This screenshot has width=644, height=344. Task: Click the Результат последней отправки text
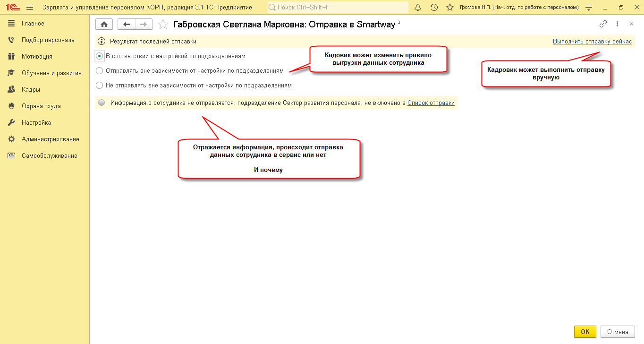click(x=153, y=42)
